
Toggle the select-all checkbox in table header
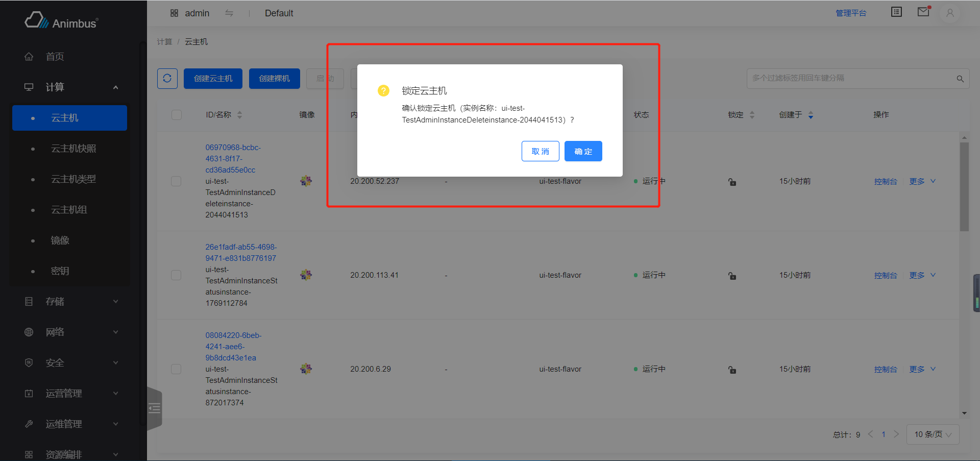(x=177, y=115)
